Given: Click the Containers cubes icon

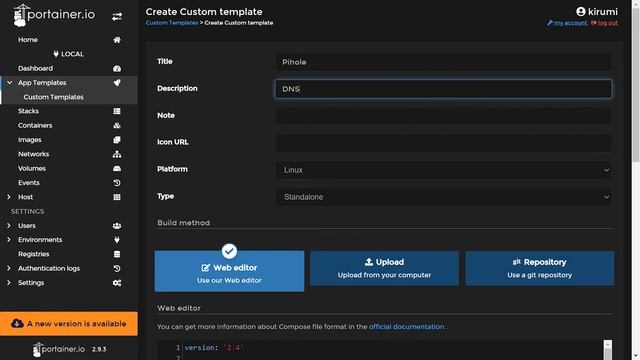Looking at the screenshot, I should tap(117, 126).
